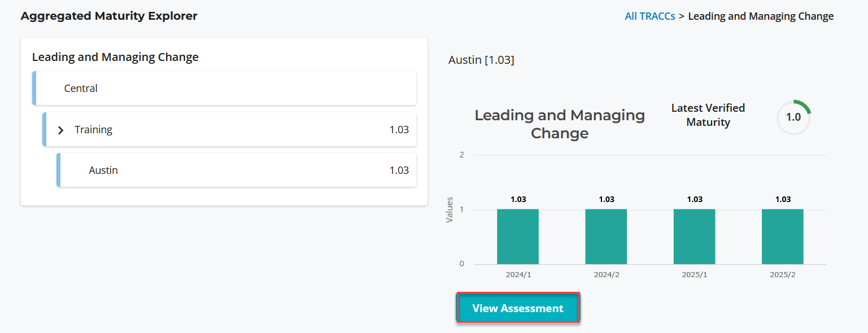Screen dimensions: 868x333
Task: Click the 2025/2 teal bar
Action: tap(782, 236)
